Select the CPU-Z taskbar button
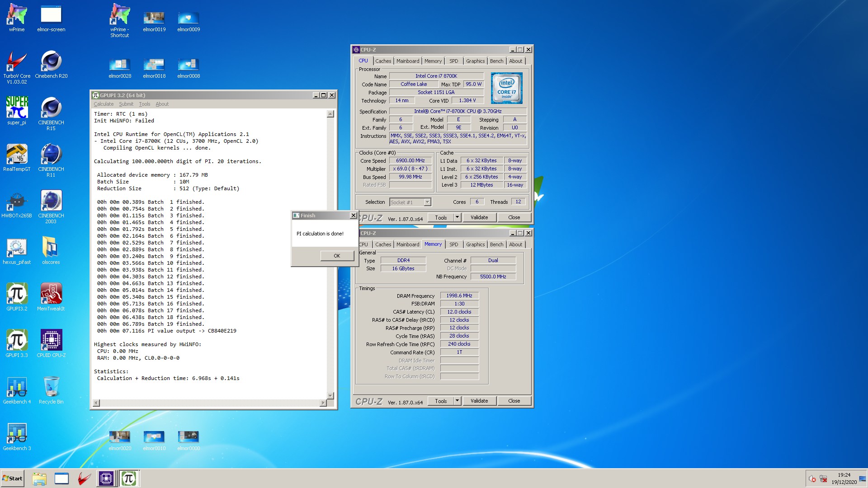The height and width of the screenshot is (488, 868). 106,479
